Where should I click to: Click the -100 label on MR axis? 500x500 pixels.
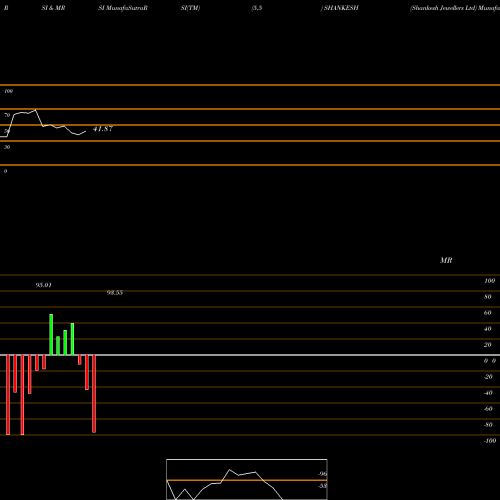pos(490,441)
